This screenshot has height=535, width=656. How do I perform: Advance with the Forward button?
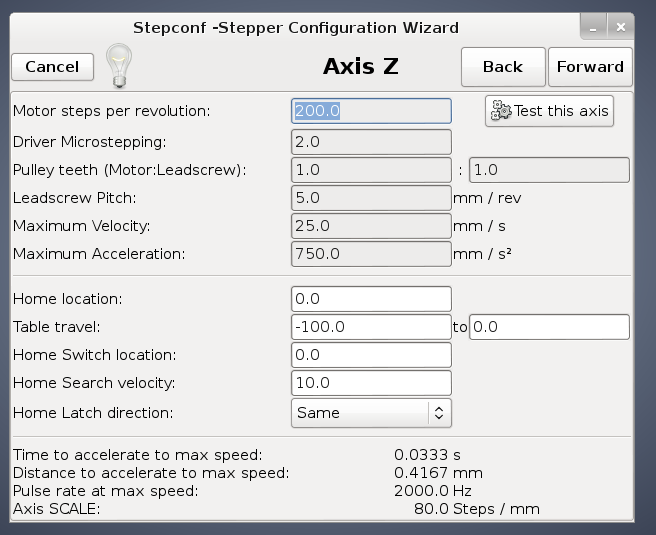[x=590, y=67]
